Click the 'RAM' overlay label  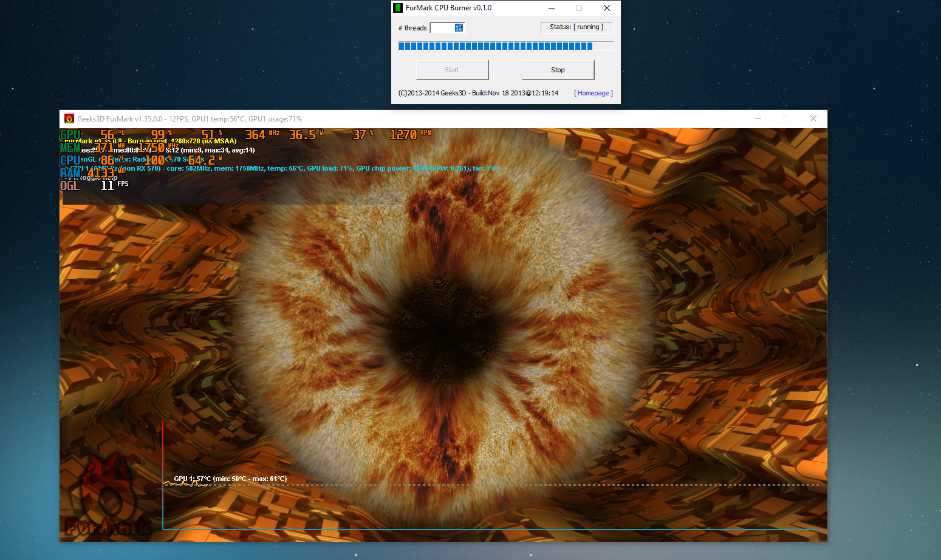tap(70, 173)
